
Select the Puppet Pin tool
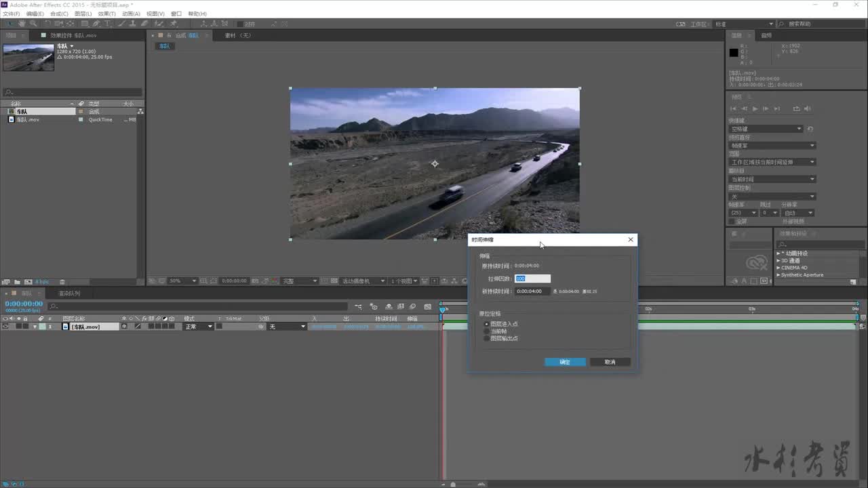point(172,24)
